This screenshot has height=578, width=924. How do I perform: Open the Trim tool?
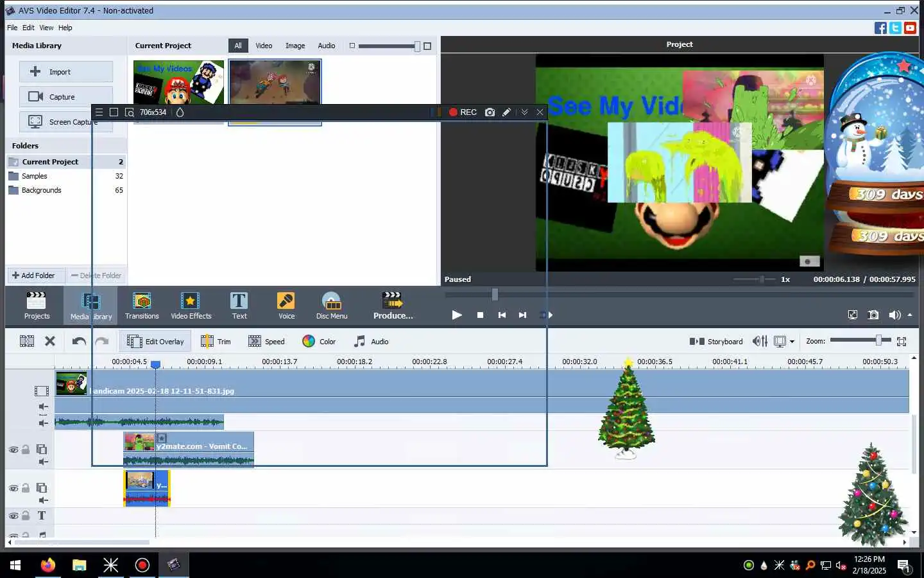216,341
